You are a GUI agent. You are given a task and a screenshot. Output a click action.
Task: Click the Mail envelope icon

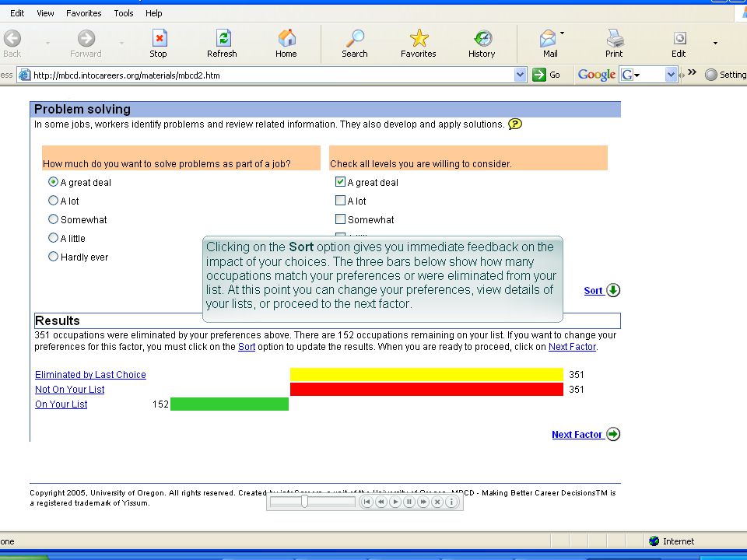(x=548, y=39)
